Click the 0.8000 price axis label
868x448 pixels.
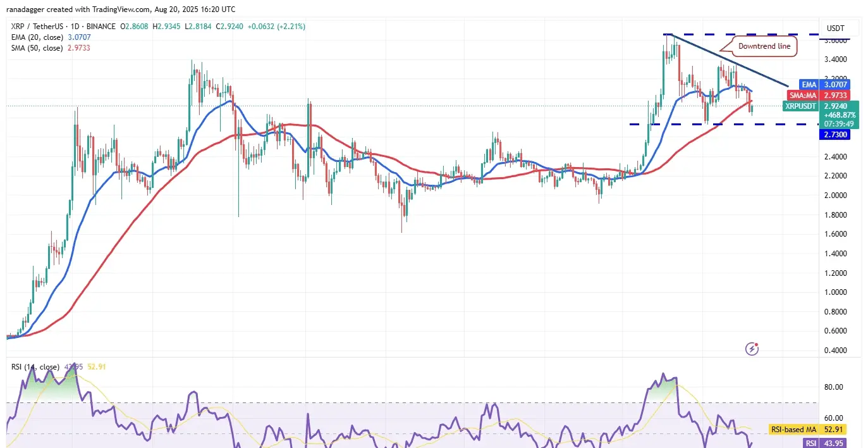[x=836, y=312]
